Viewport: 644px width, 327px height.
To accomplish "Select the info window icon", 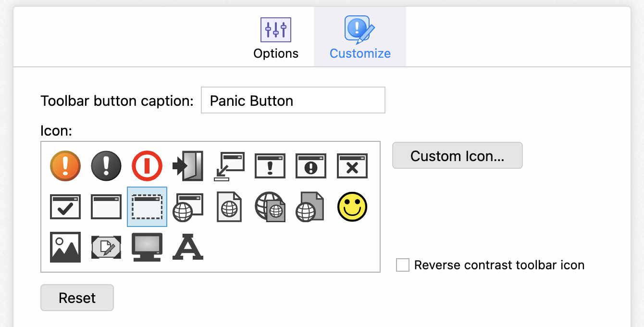I will pyautogui.click(x=311, y=165).
